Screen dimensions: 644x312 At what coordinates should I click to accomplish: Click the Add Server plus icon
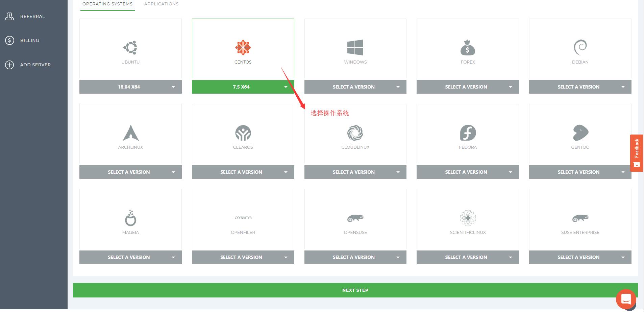tap(9, 65)
